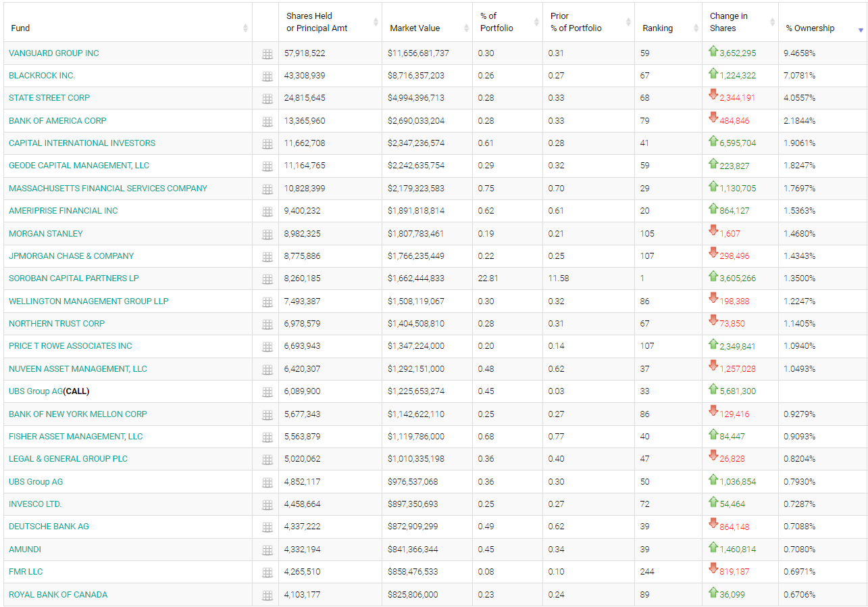The image size is (868, 607).
Task: Open MORGAN STANLEY fund link
Action: point(46,233)
